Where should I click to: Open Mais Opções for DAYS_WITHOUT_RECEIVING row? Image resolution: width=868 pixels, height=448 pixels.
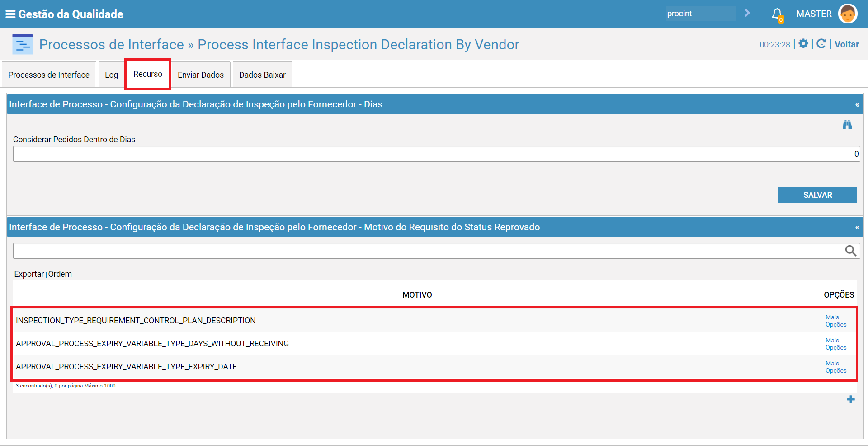(x=836, y=344)
